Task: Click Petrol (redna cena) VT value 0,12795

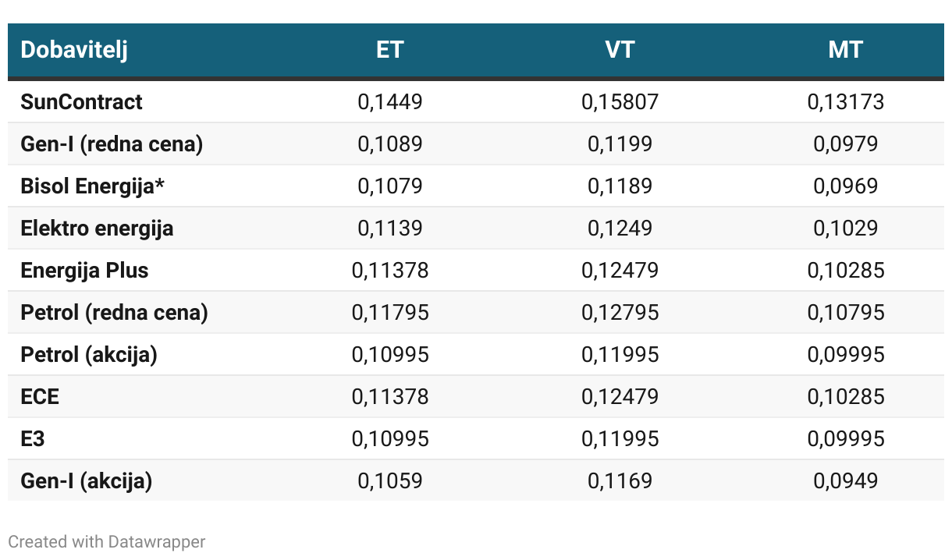Action: pos(620,313)
